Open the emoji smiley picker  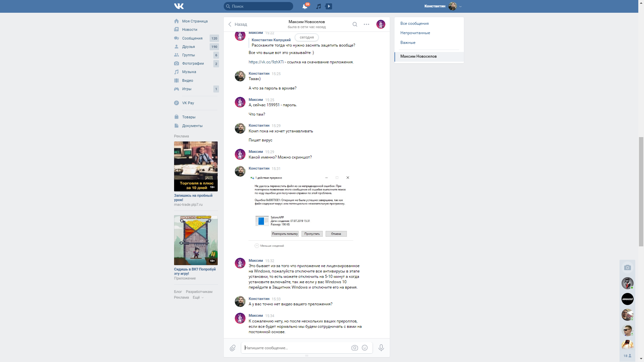pos(365,348)
